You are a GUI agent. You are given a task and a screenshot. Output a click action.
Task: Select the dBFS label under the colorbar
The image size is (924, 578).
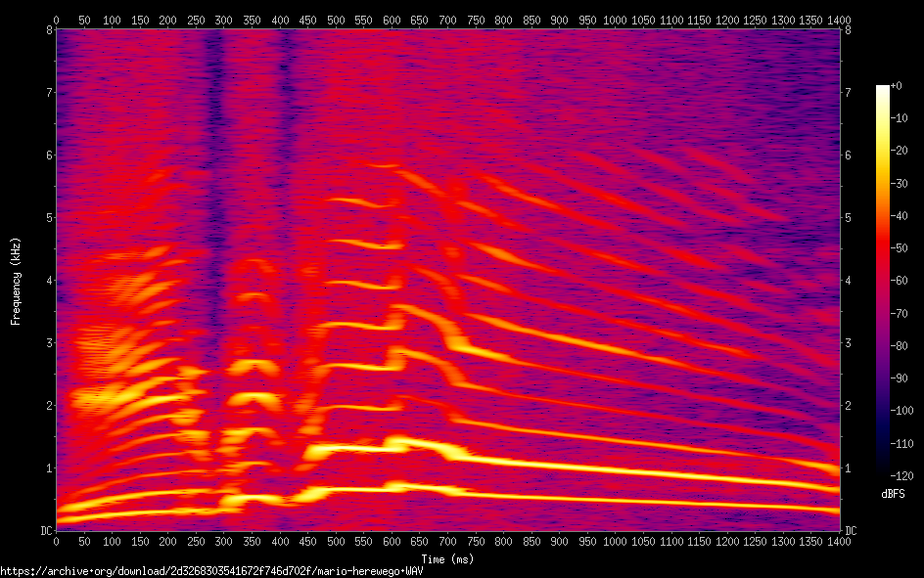pos(893,496)
